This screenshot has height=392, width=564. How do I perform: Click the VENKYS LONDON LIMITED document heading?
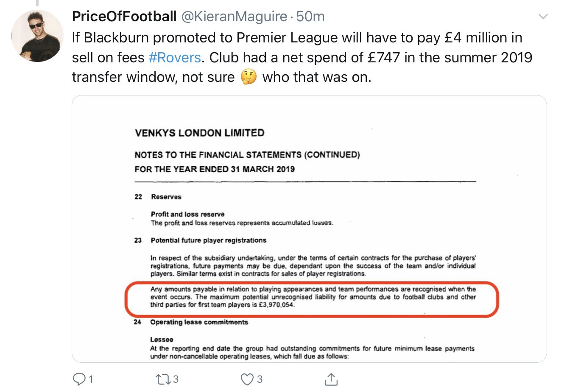(199, 133)
